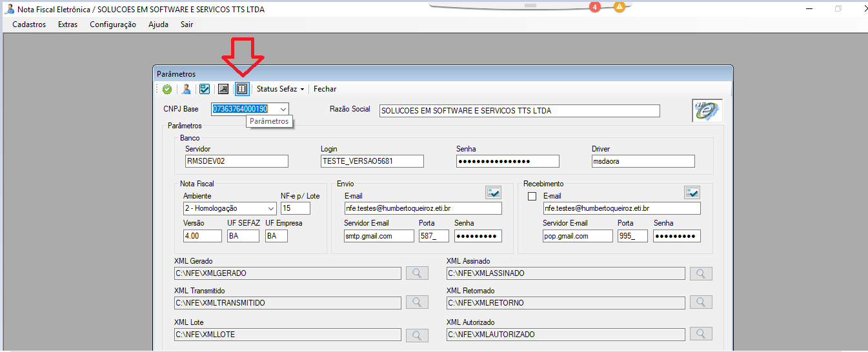Browse for the XML Gerado folder
868x352 pixels.
(x=417, y=273)
